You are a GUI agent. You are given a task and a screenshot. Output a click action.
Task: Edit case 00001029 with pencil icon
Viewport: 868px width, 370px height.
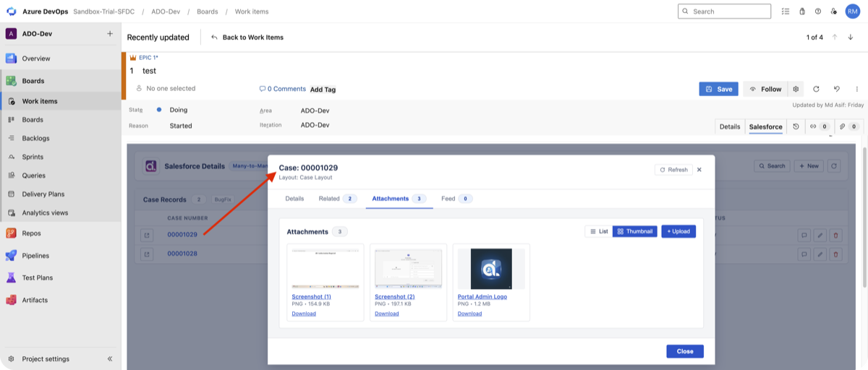[x=820, y=235]
